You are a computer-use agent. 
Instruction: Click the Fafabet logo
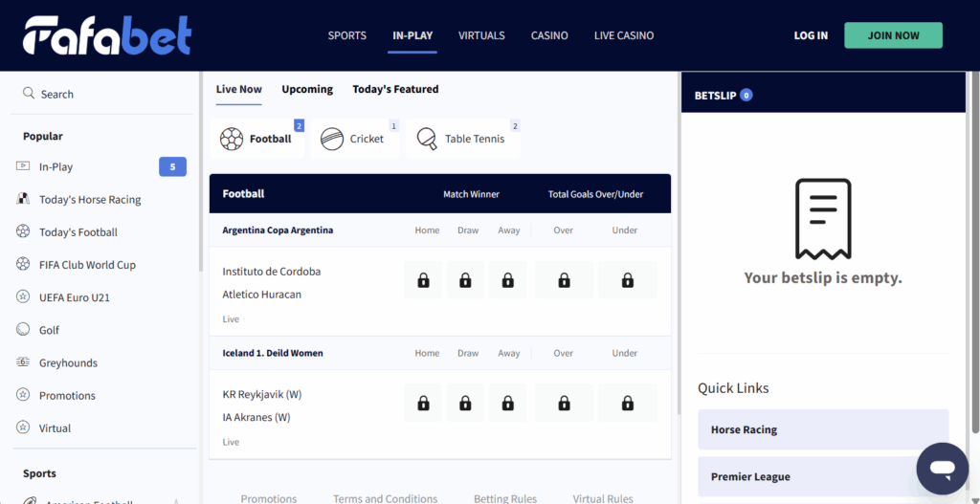pos(107,35)
